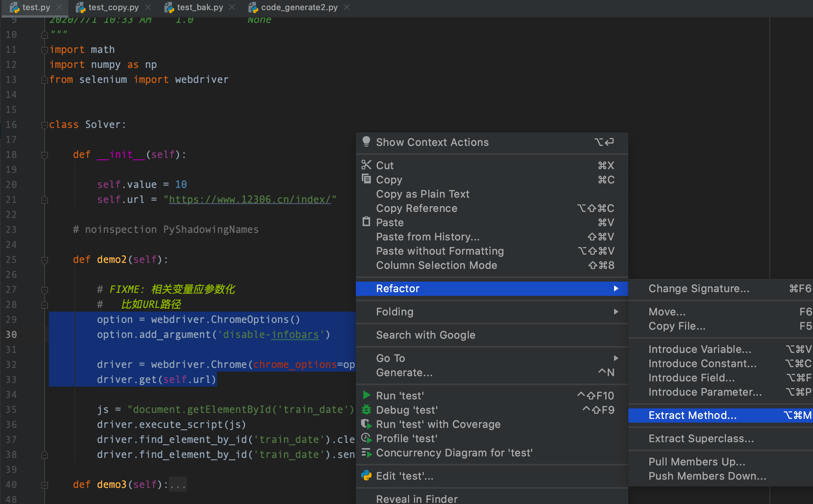Click the green Run 'test' play icon
The width and height of the screenshot is (813, 504).
[367, 395]
